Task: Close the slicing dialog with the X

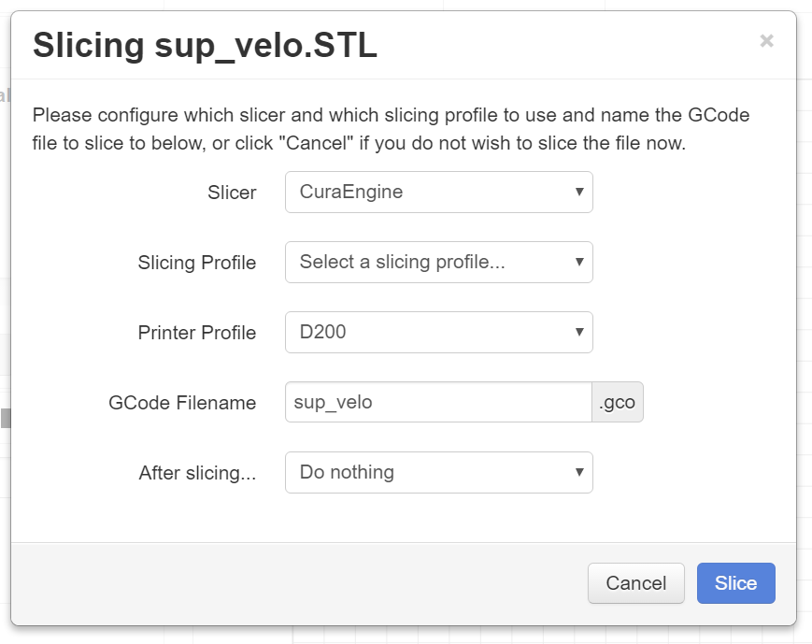Action: [x=766, y=41]
